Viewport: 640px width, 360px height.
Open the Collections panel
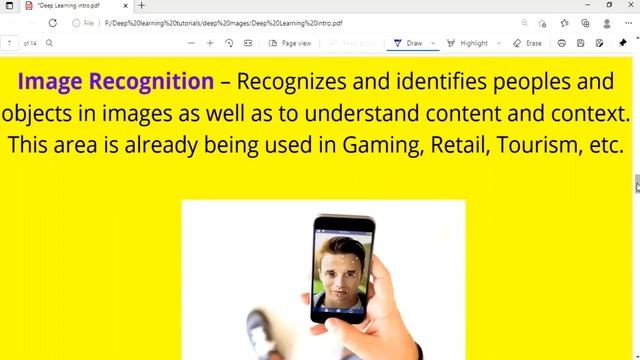585,23
